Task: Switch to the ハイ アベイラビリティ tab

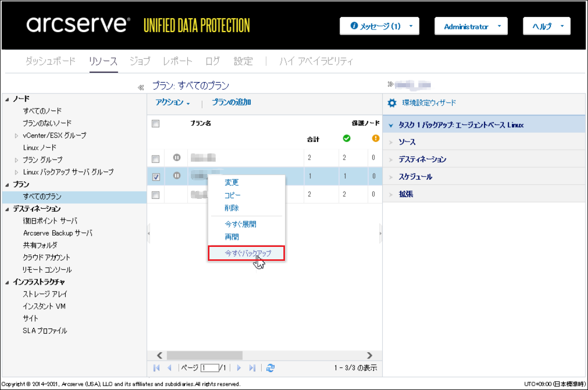Action: pos(316,61)
